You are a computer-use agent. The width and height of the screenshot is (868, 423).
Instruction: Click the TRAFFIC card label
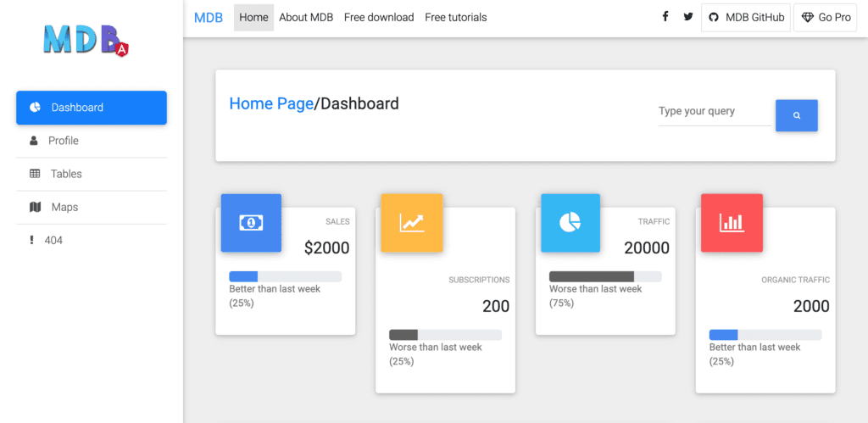(x=654, y=221)
